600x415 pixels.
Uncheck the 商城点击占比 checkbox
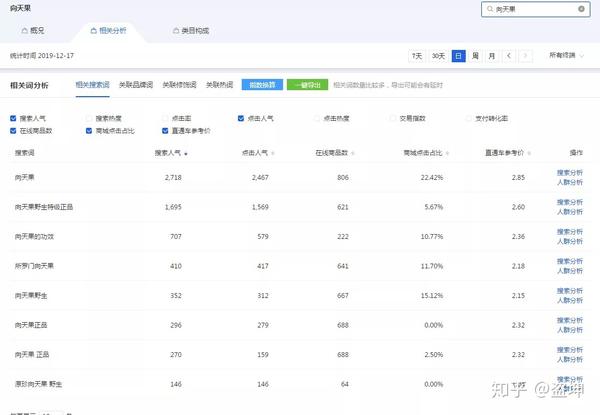89,131
